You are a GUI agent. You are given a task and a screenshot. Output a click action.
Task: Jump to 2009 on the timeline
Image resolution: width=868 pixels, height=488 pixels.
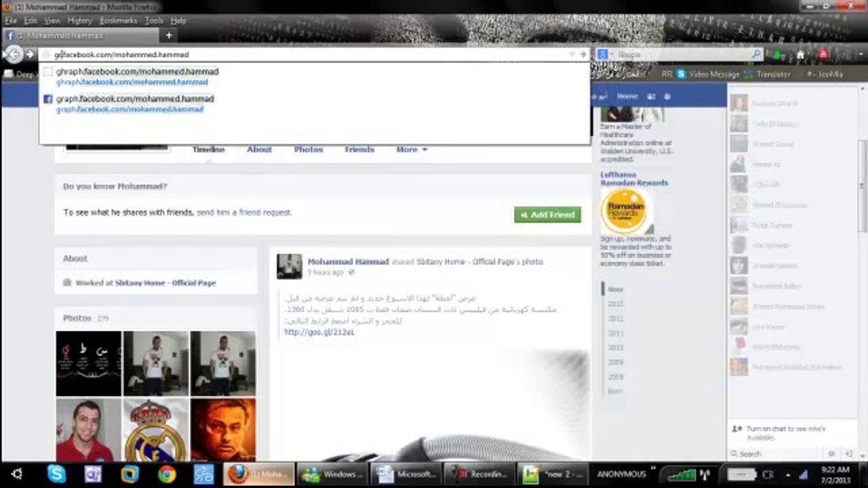pos(616,362)
